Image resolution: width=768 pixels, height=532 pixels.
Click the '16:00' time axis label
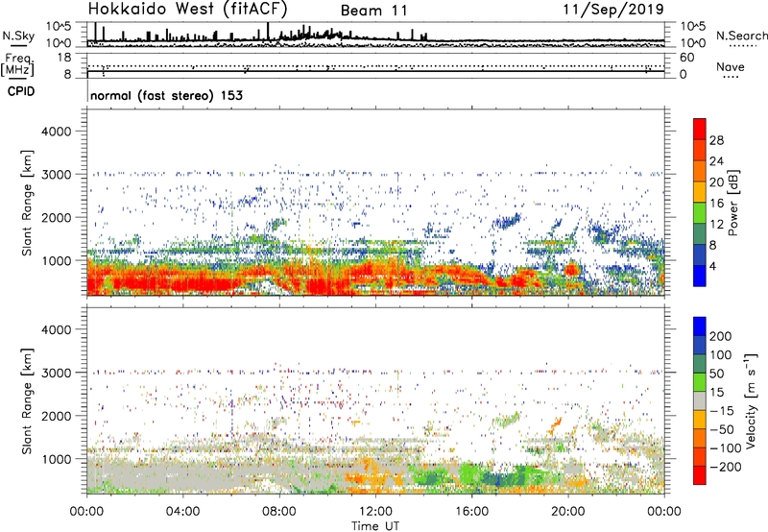[472, 512]
